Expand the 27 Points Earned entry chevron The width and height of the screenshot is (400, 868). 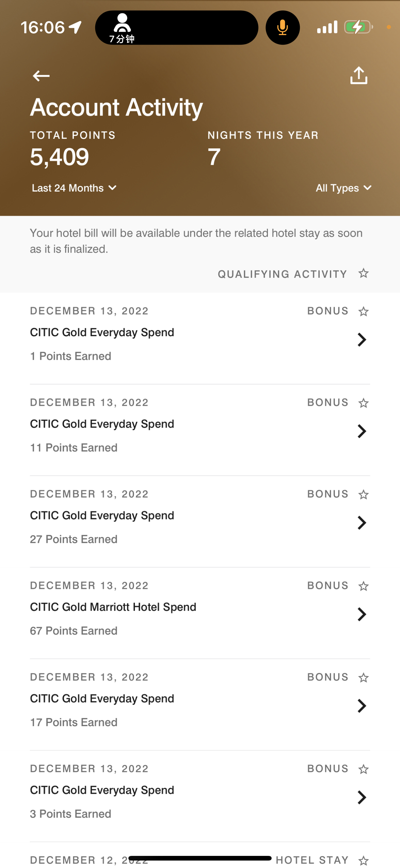[x=362, y=522]
